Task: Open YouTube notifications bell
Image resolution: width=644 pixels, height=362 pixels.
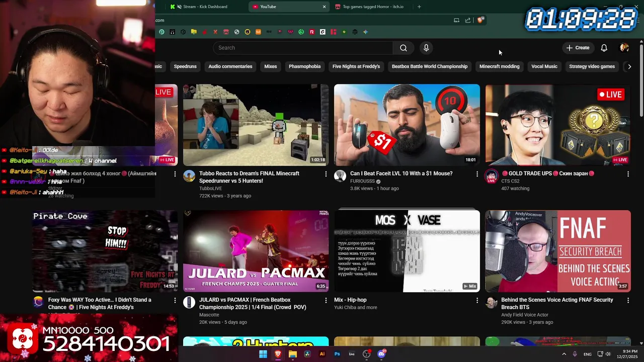Action: [604, 48]
